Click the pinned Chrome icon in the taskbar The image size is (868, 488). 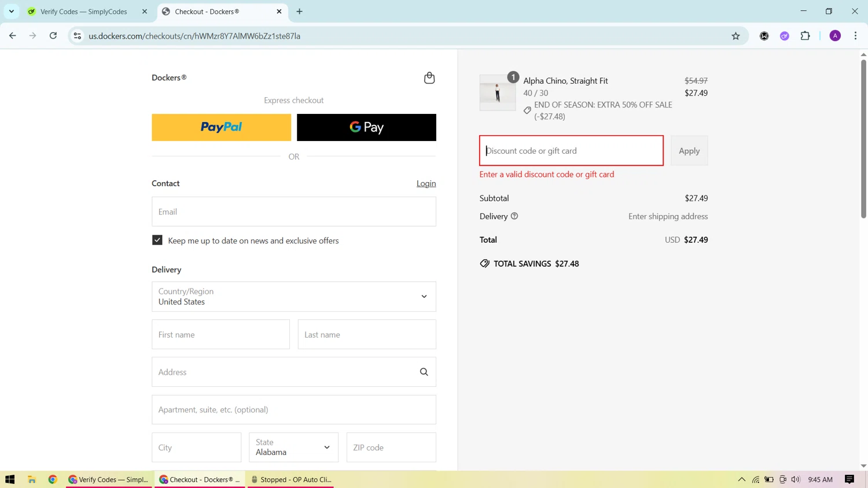click(x=53, y=479)
